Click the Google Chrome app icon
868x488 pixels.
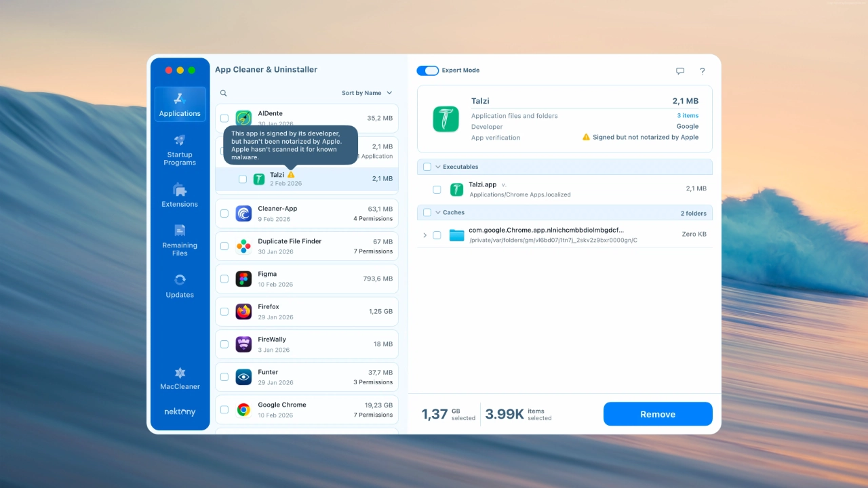243,409
